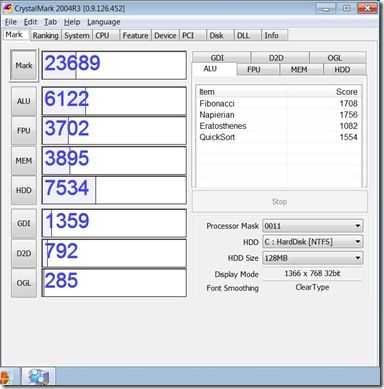
Task: Show HDD results tab in details panel
Action: pos(345,69)
